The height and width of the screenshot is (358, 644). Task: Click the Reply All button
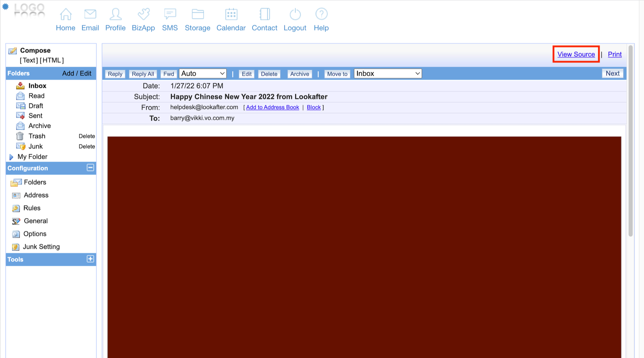click(143, 74)
